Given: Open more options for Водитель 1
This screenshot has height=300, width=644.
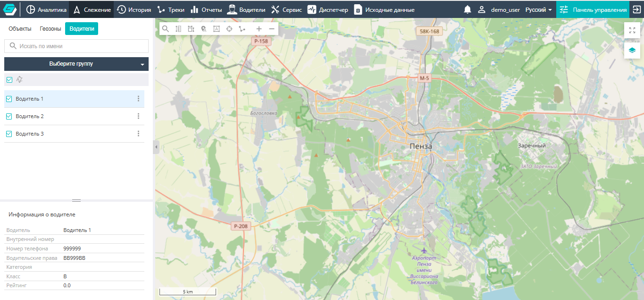Looking at the screenshot, I should 138,99.
